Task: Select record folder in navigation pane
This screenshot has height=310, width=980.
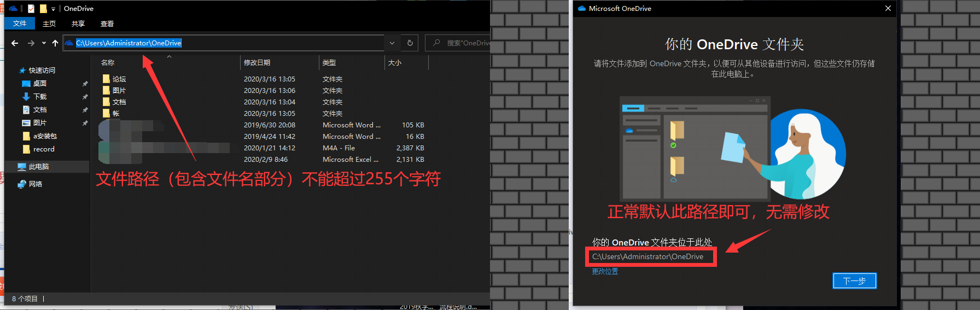Action: [44, 149]
